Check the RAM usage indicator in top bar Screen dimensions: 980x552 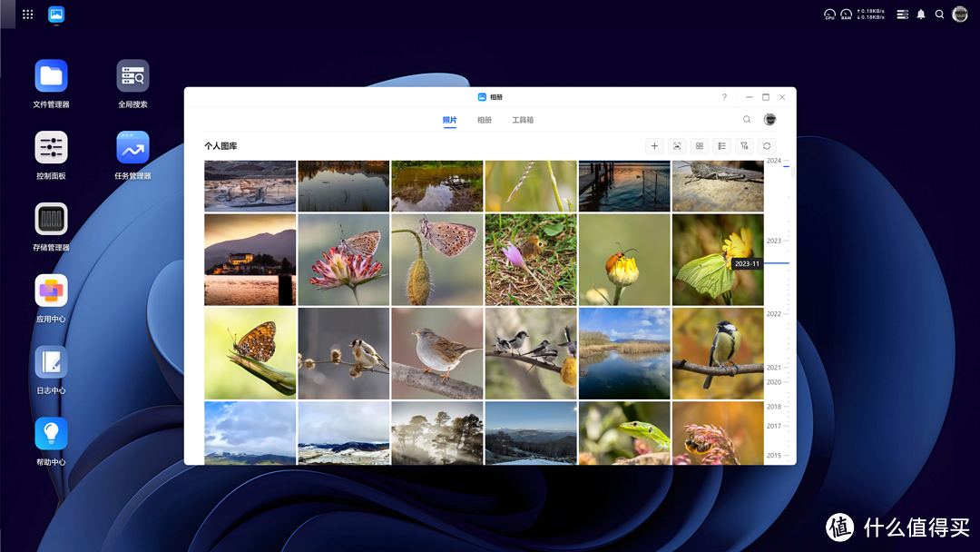pos(846,15)
